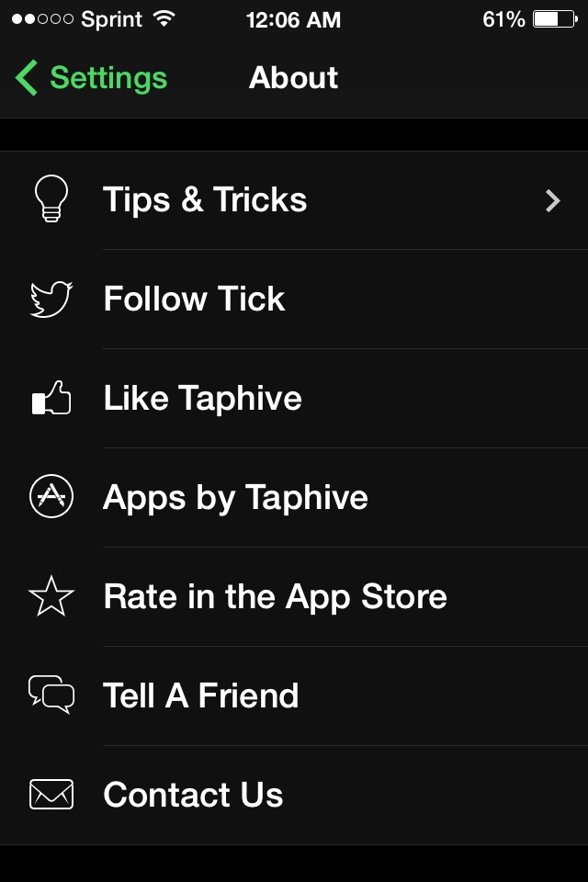Expand Tips & Tricks with the chevron
The width and height of the screenshot is (588, 882).
[x=552, y=200]
